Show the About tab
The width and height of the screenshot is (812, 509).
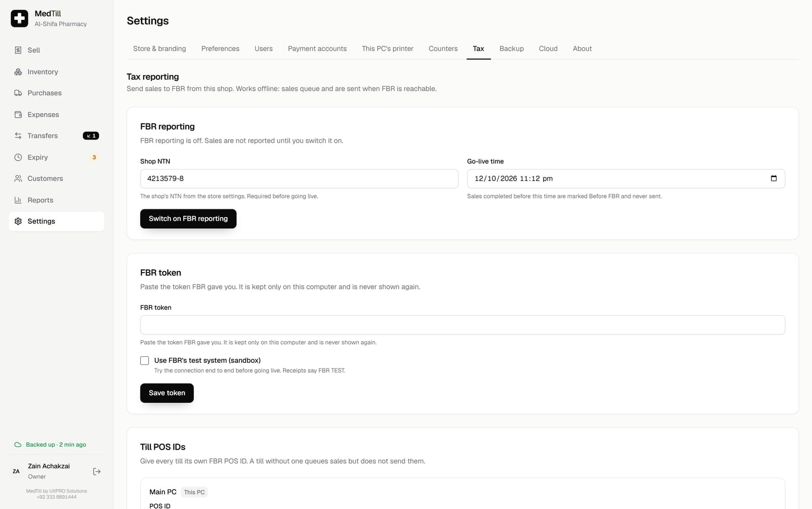pyautogui.click(x=582, y=49)
